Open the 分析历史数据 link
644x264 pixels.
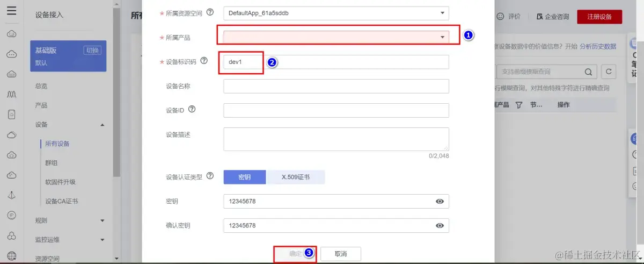point(598,46)
